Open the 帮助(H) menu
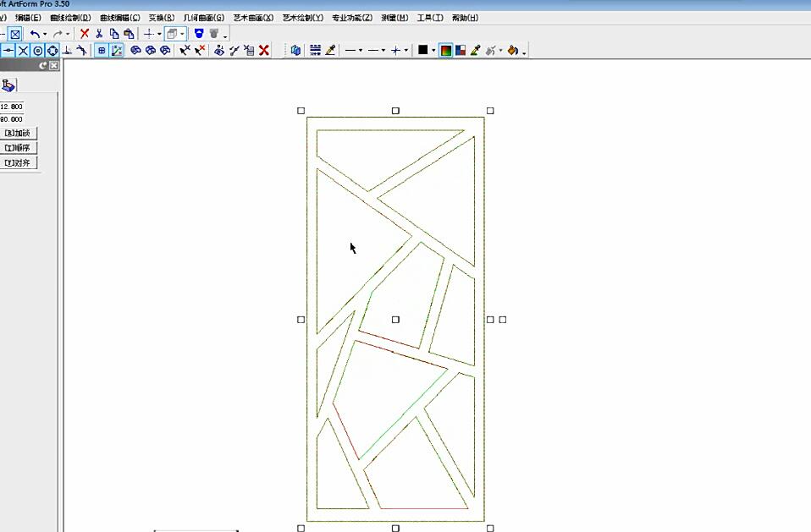The width and height of the screenshot is (811, 532). point(465,18)
